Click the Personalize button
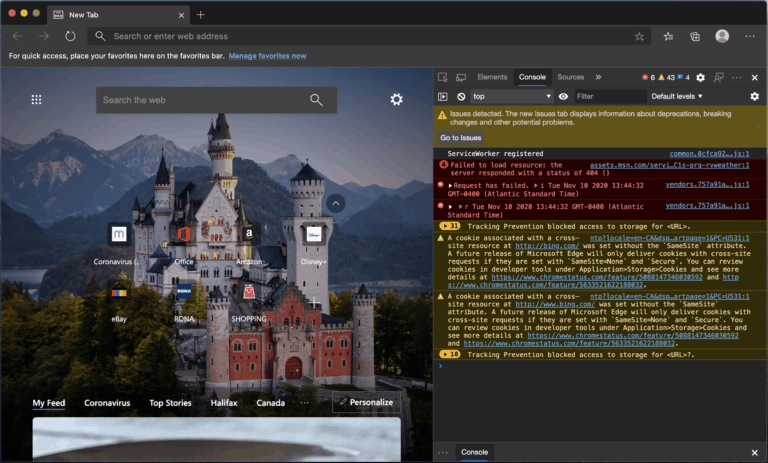 tap(366, 402)
